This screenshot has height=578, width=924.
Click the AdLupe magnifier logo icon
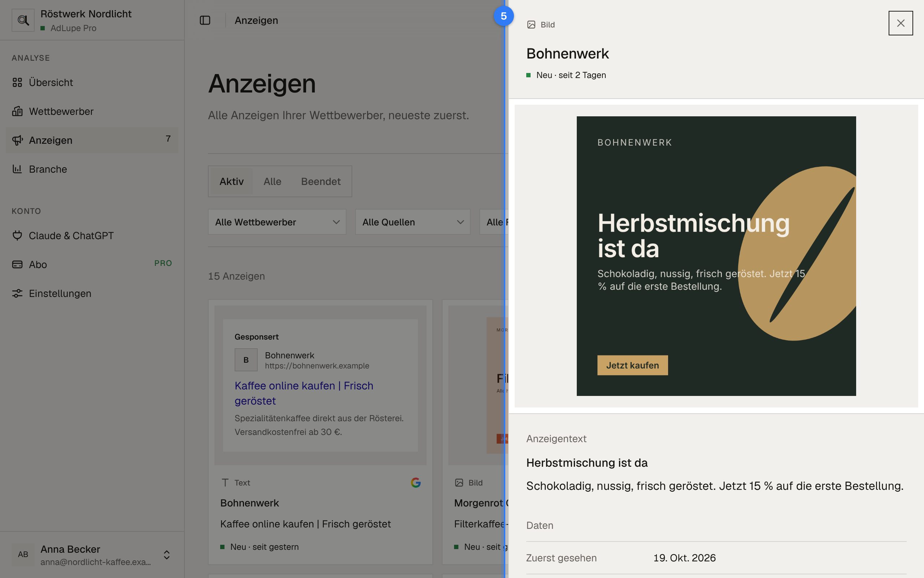23,20
